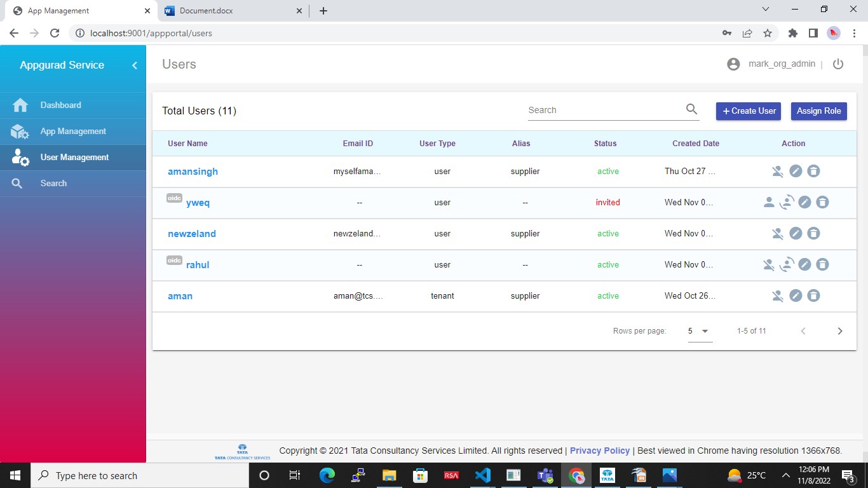Reload the page
The width and height of the screenshot is (868, 488).
click(55, 33)
